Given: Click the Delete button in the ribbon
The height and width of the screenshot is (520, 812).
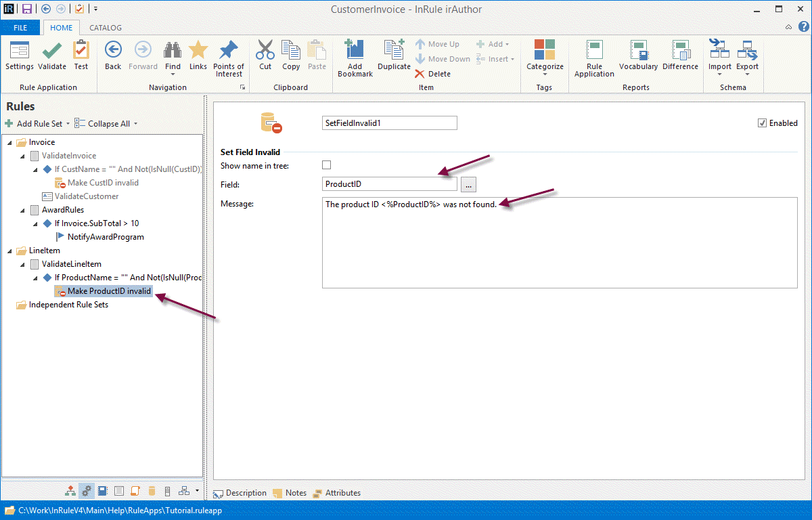Looking at the screenshot, I should pos(433,74).
